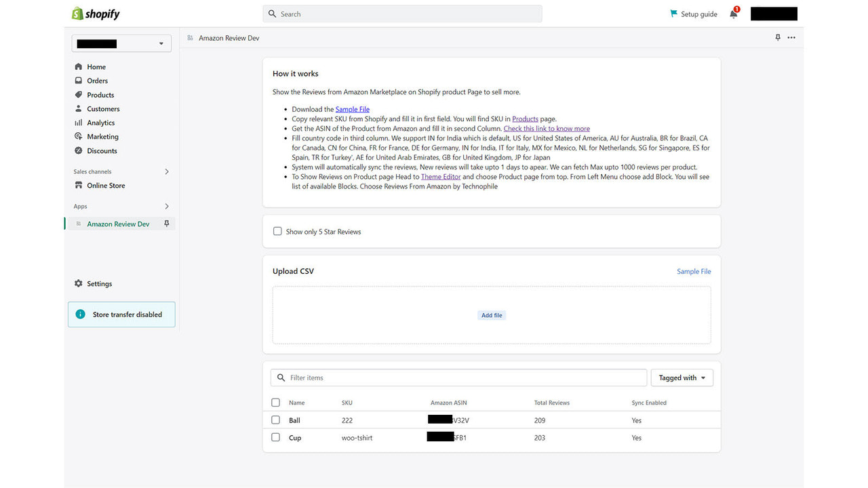Click the Add file button
868x488 pixels.
click(x=491, y=314)
